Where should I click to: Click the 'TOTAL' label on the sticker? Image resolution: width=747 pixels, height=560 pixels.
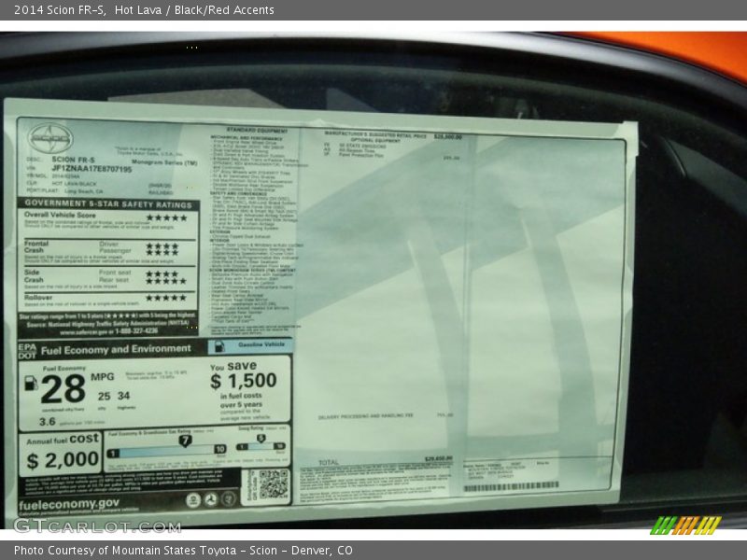click(x=329, y=462)
